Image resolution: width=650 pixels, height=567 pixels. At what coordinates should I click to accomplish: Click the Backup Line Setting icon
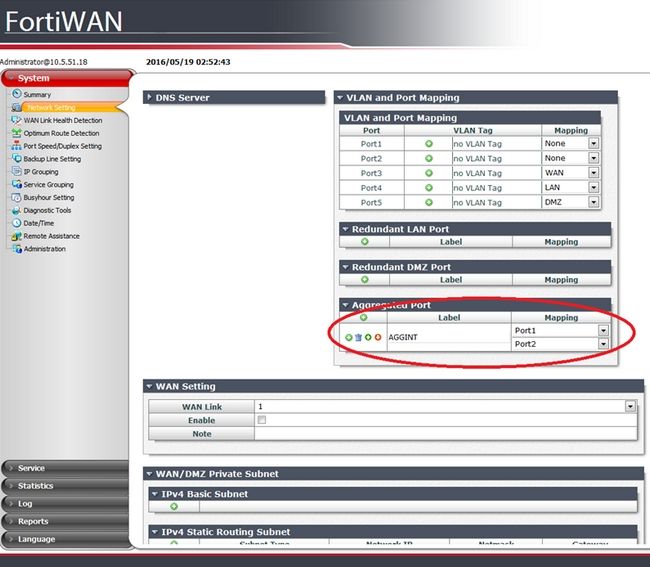pos(16,159)
